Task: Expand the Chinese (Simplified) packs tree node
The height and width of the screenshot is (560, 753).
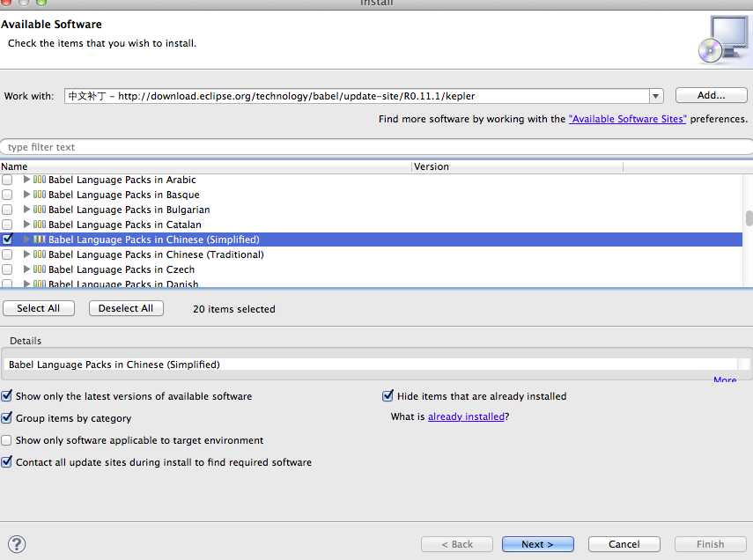Action: pyautogui.click(x=26, y=239)
